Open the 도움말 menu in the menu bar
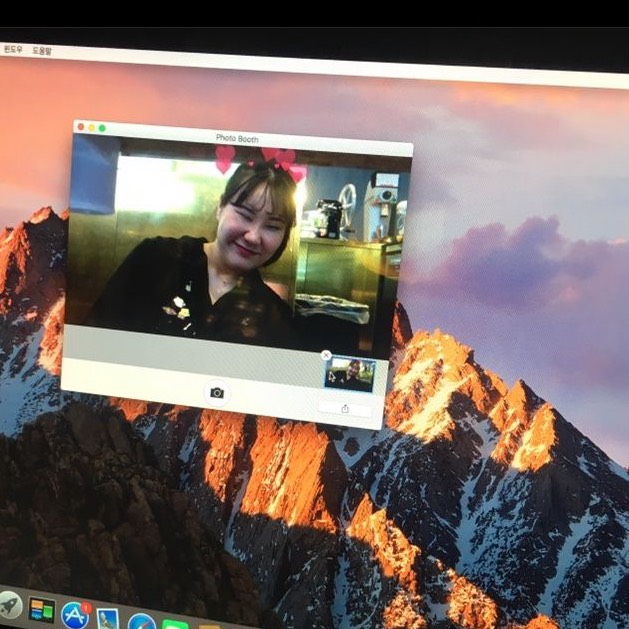The width and height of the screenshot is (629, 629). pos(42,51)
